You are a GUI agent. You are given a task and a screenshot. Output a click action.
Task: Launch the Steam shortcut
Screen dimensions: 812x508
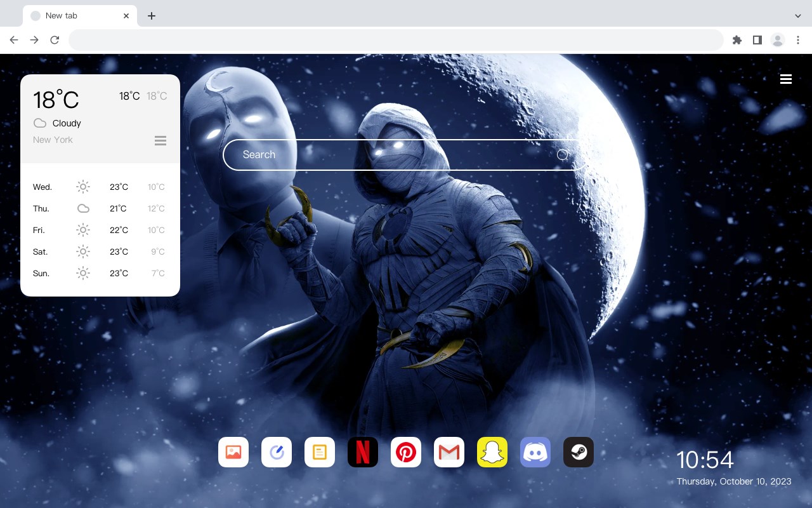[579, 452]
